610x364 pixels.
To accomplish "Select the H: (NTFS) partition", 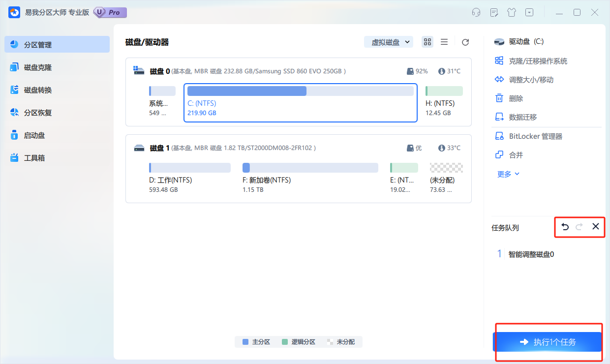I will pyautogui.click(x=444, y=101).
